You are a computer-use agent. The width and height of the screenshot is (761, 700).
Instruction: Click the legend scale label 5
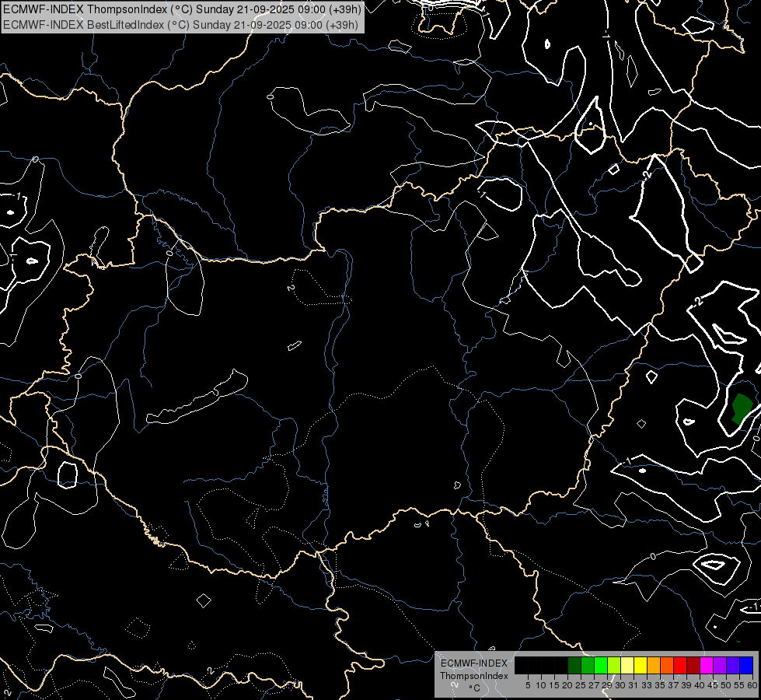tap(528, 685)
